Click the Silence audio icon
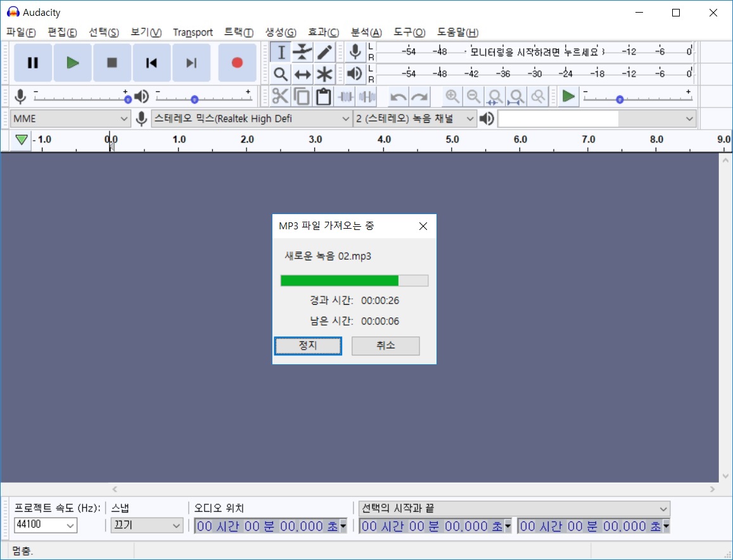The height and width of the screenshot is (560, 733). pos(367,97)
